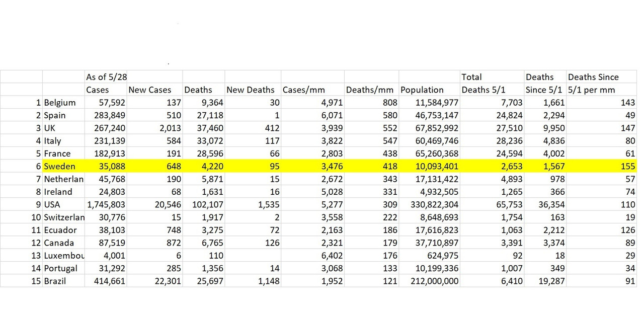Click Canada's deaths value 6,765
Image resolution: width=644 pixels, height=310 pixels.
coord(203,243)
